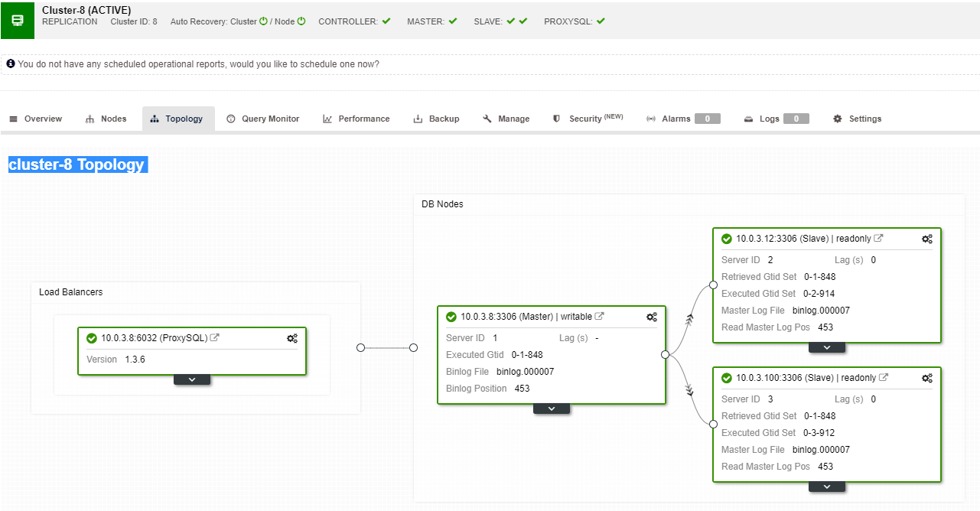Click the 10.0.3.8:6032 (ProxySQL) title
Screen dimensions: 980x511
point(155,338)
